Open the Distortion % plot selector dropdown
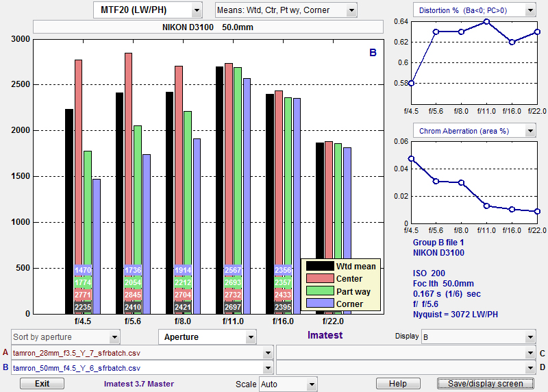The width and height of the screenshot is (548, 392). (474, 10)
